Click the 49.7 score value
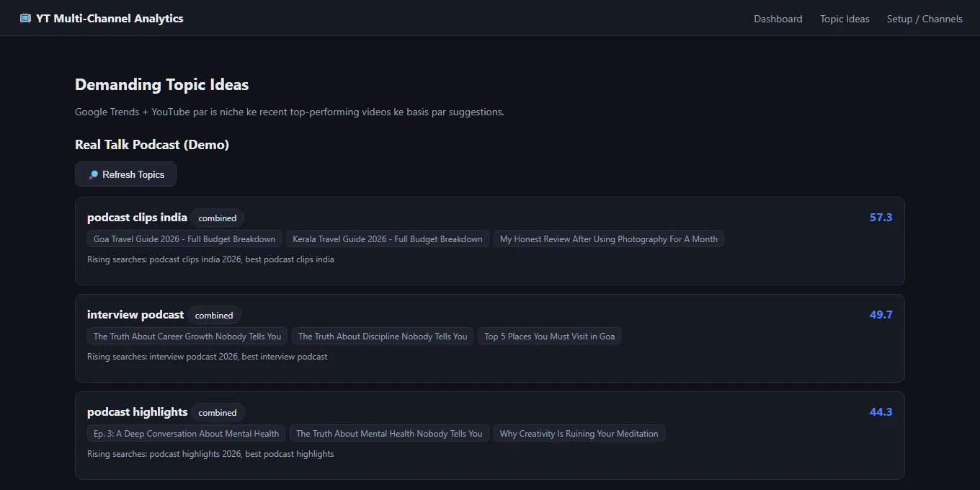Screen dimensions: 980x490 click(x=881, y=314)
